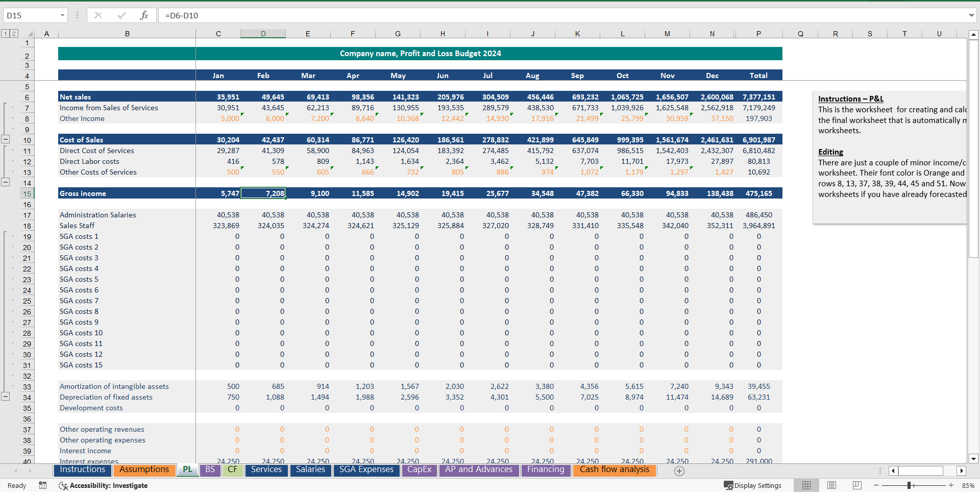
Task: Open the Insert Function dialog
Action: 144,15
